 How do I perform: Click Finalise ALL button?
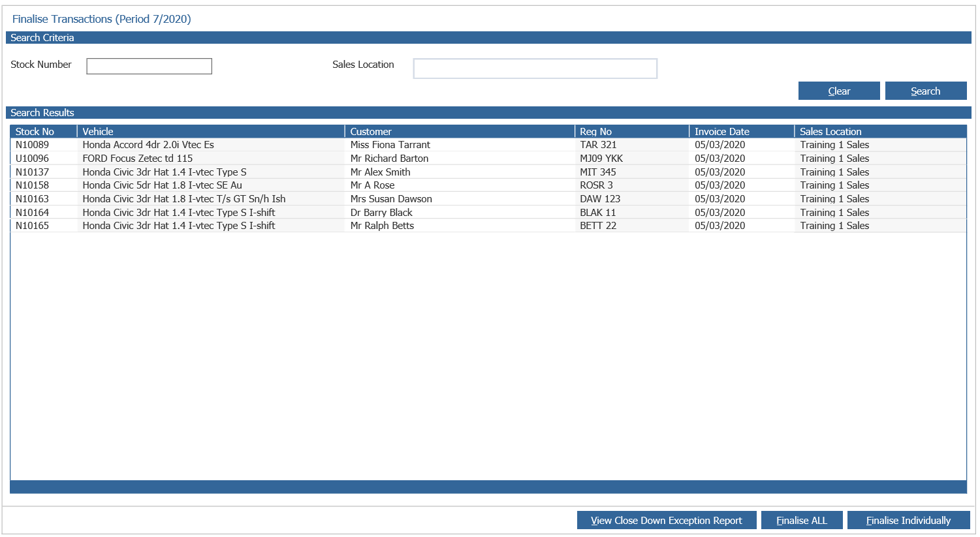[x=802, y=520]
